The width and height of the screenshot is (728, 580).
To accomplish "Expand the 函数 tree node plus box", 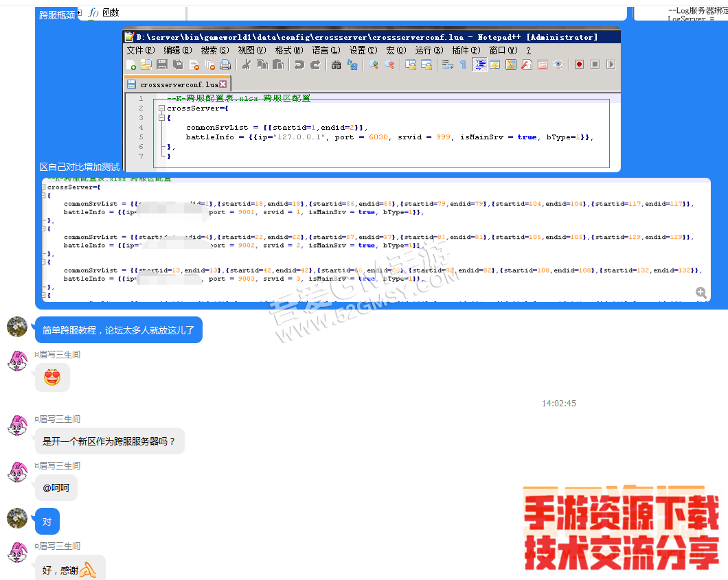I will point(80,12).
